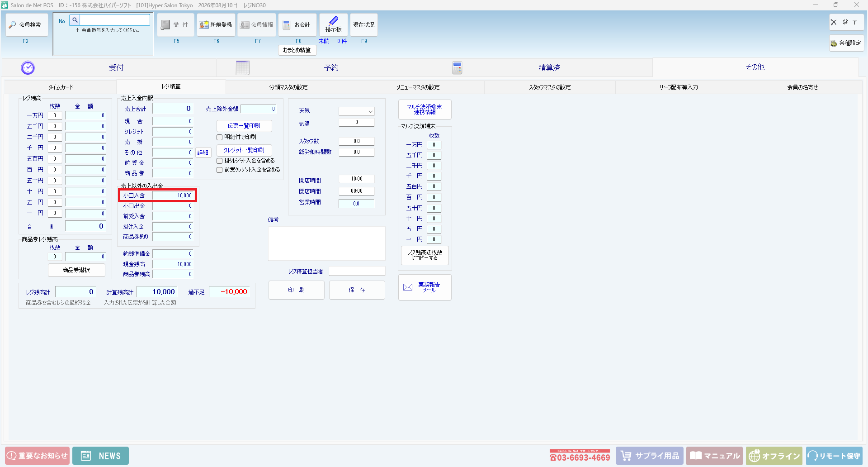Click 商品券選択 button
This screenshot has width=868, height=467.
(76, 270)
